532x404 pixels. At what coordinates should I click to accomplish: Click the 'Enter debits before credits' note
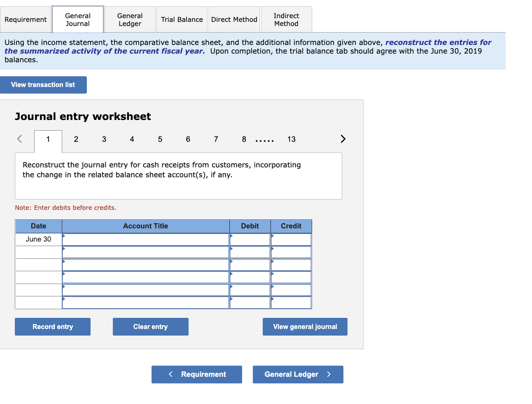point(66,208)
